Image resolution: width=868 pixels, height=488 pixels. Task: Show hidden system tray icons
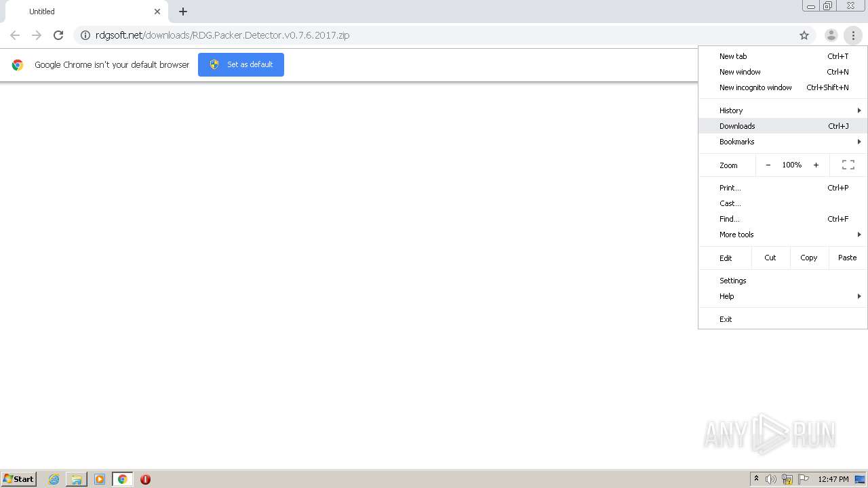tap(756, 479)
